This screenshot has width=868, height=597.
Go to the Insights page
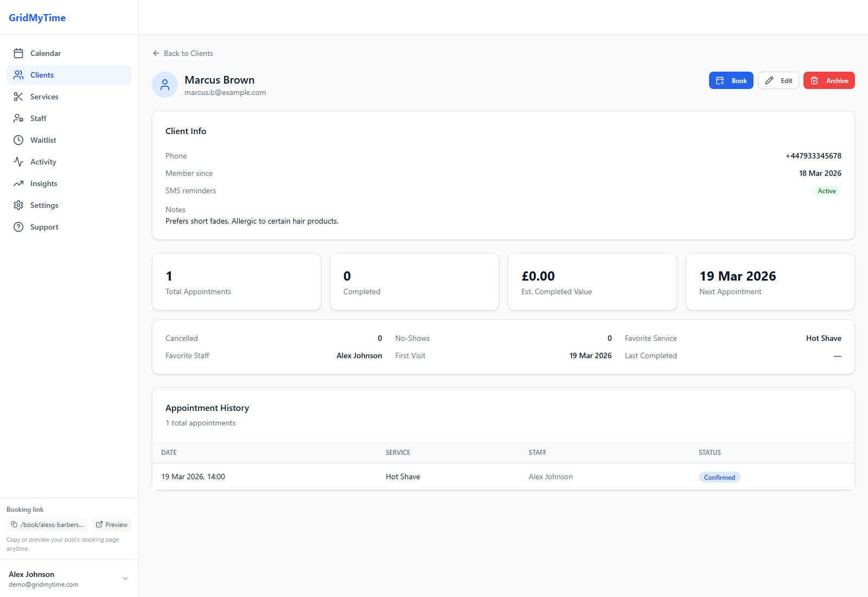(43, 183)
